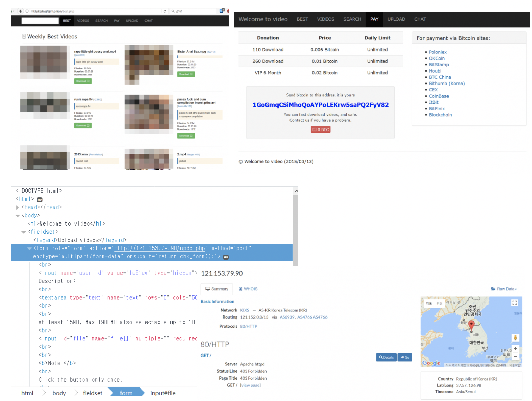
Task: Click the site info icon beside URL
Action: click(27, 11)
